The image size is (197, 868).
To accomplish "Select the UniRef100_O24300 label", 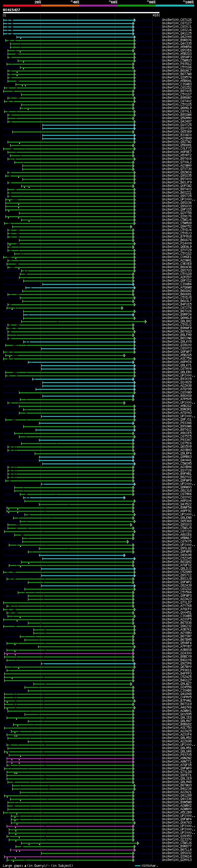I will point(177,653).
